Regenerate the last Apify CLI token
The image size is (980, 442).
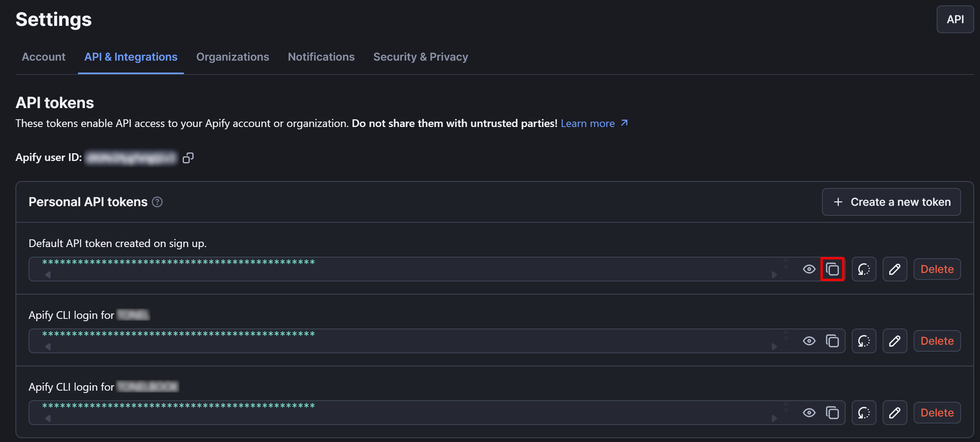coord(864,412)
